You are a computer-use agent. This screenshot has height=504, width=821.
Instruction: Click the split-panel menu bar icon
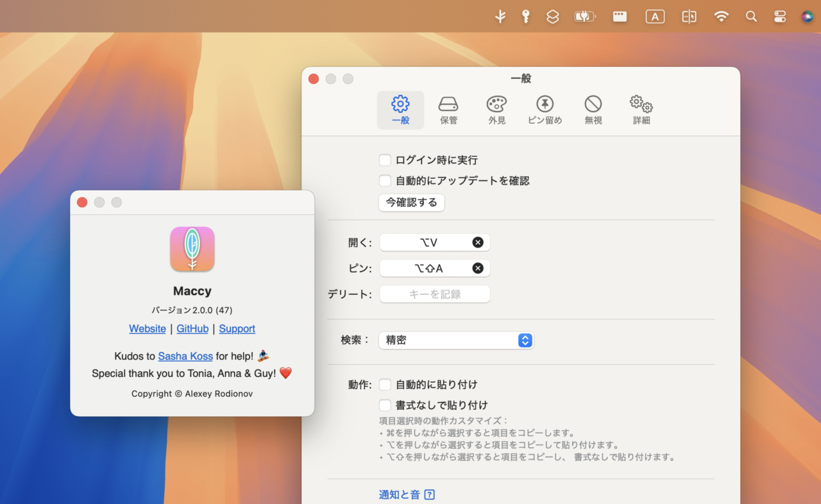point(689,17)
